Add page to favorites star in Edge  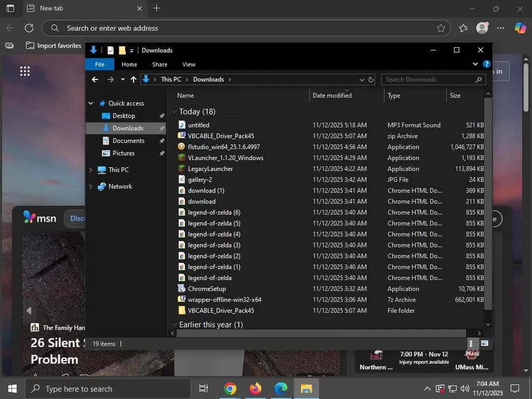[441, 28]
